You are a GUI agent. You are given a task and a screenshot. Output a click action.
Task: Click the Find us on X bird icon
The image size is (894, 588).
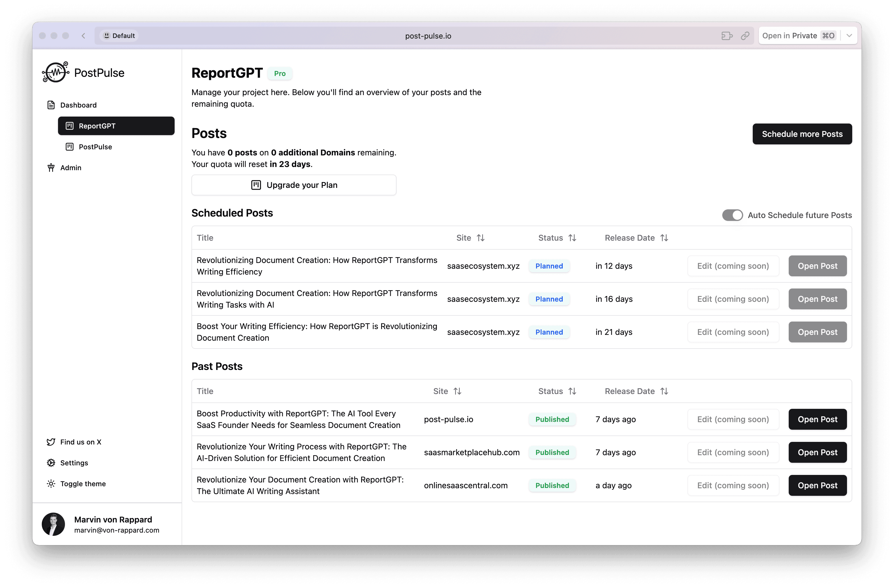point(51,442)
